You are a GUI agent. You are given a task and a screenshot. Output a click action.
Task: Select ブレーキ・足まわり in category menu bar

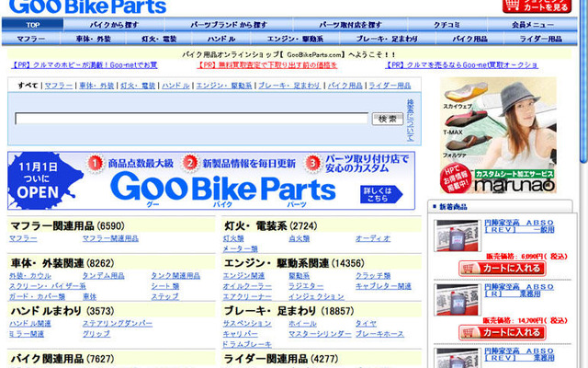[387, 39]
